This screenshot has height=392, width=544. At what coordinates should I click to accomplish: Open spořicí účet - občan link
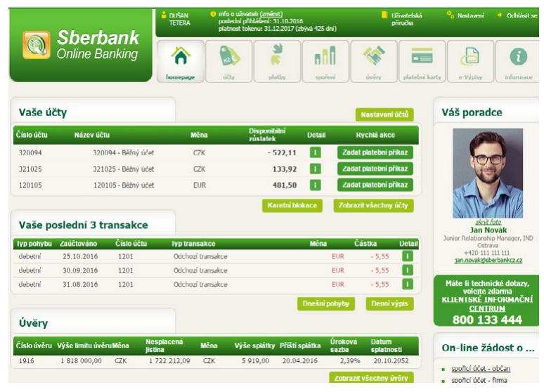pyautogui.click(x=481, y=368)
